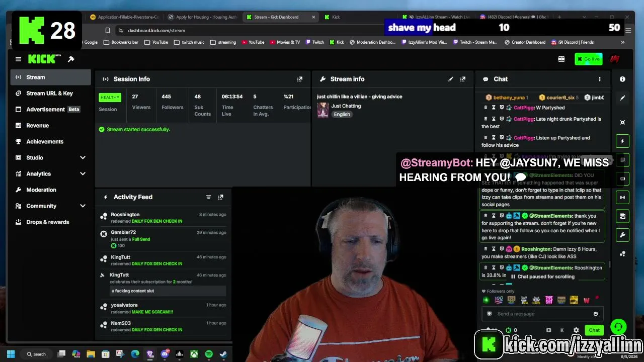Close the Stream - Kick Dashboard tab
The width and height of the screenshot is (644, 362).
click(x=313, y=17)
